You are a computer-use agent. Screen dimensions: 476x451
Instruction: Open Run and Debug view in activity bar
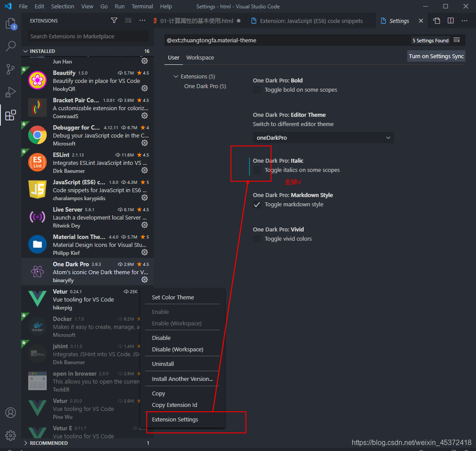point(11,92)
